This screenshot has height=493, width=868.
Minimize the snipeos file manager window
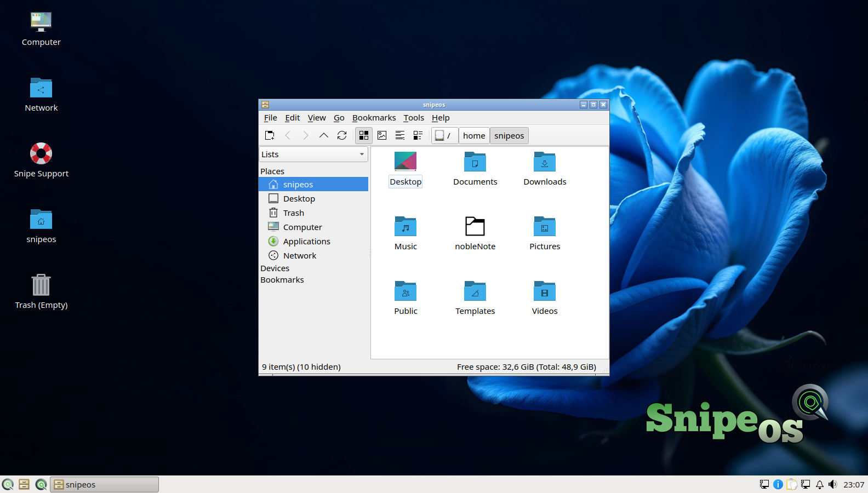point(584,105)
